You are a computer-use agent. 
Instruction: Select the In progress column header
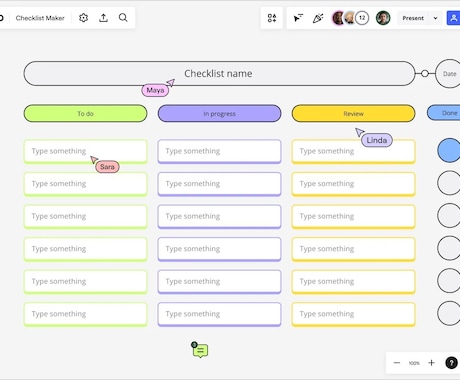click(x=219, y=113)
